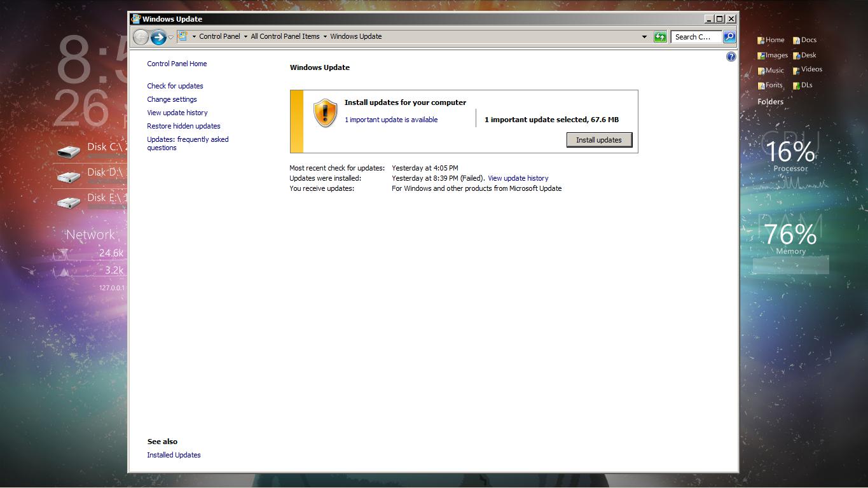Open Change settings link
Screen dimensions: 868x488
click(172, 99)
